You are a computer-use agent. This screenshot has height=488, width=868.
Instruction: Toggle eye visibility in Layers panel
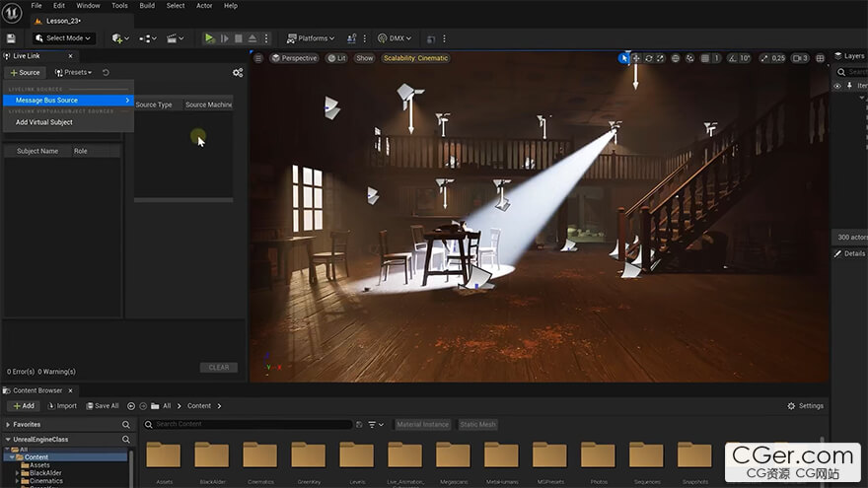(837, 86)
